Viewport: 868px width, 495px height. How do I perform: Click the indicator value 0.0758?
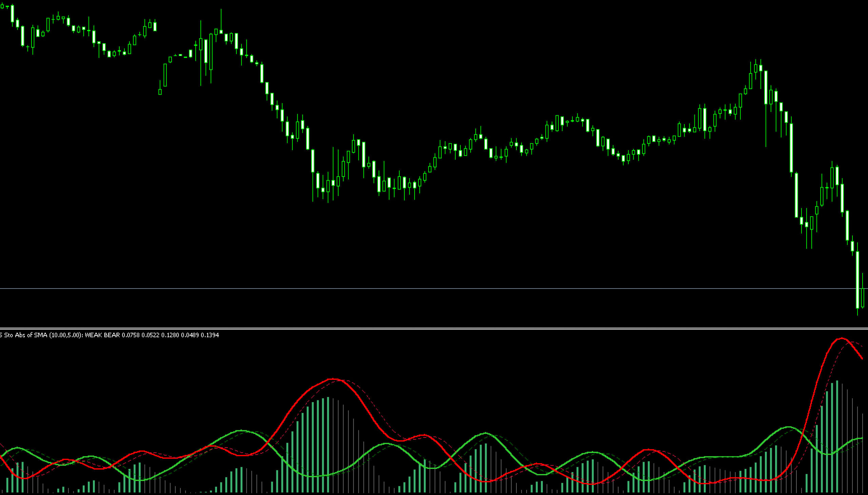tap(131, 335)
